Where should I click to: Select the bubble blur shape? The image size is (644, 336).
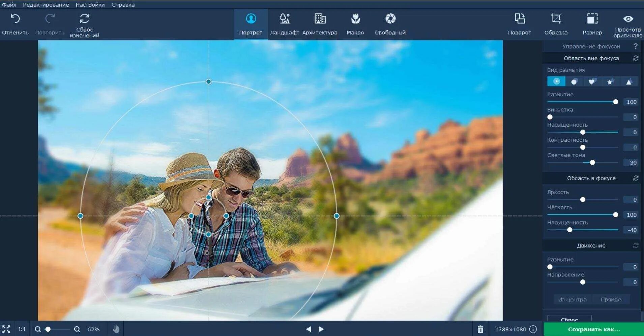tap(575, 81)
